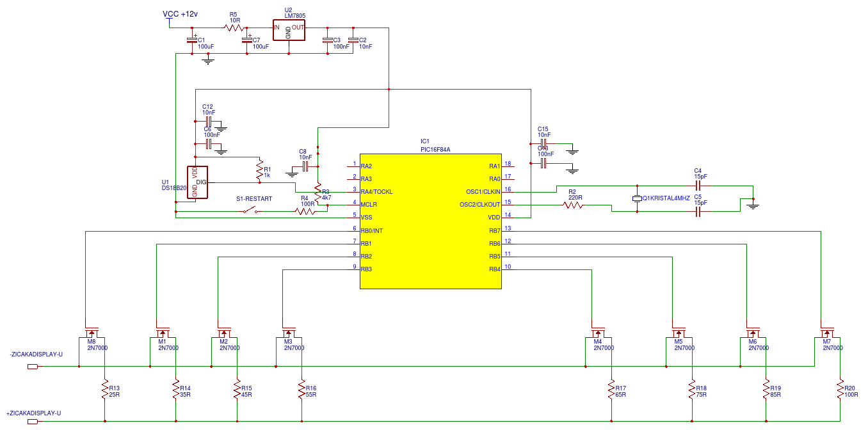Click the VCC +12v power label
The width and height of the screenshot is (868, 430).
point(180,13)
